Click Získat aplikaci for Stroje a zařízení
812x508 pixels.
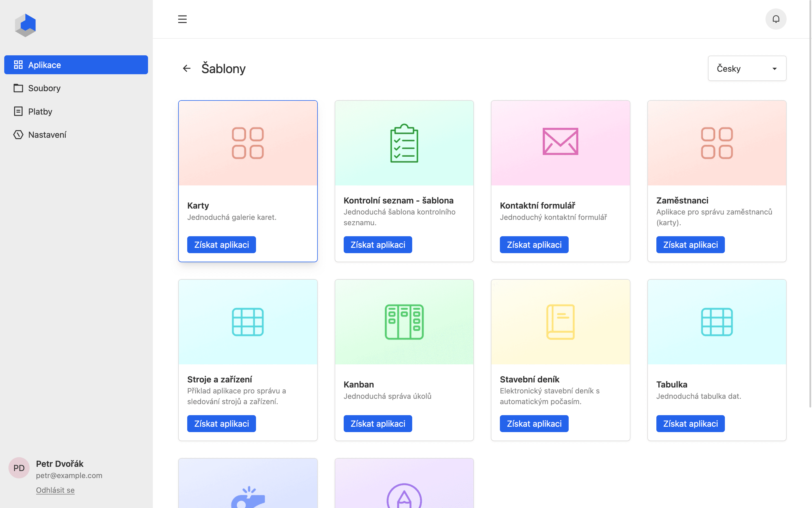point(221,423)
